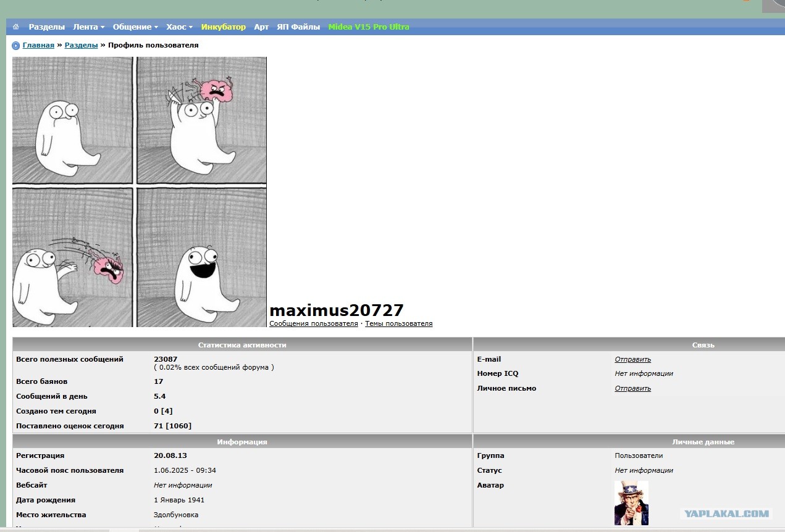Select location text Здолбуновка
Image resolution: width=785 pixels, height=532 pixels.
click(x=176, y=515)
